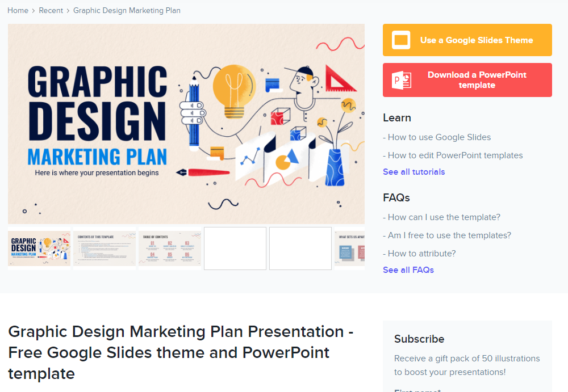Click the PowerPoint icon on red button
568x392 pixels.
coord(402,80)
